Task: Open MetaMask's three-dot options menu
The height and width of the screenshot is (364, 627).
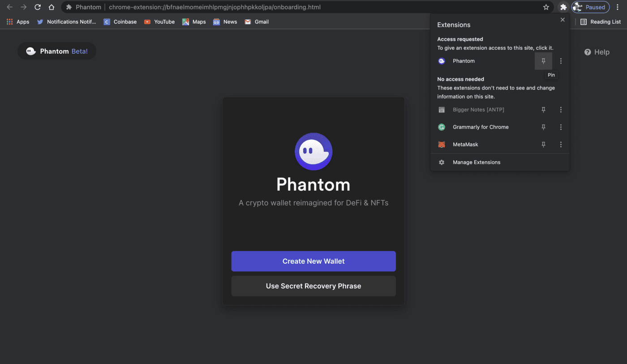Action: [561, 144]
